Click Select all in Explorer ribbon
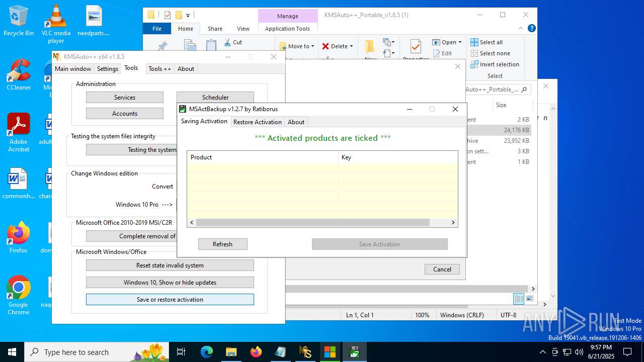Screen dimensions: 644x362 point(487,42)
